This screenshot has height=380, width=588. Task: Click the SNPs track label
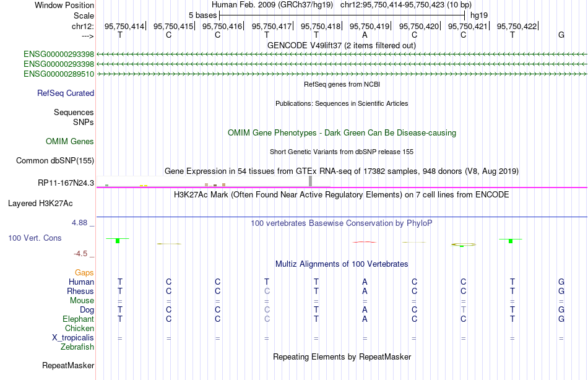[84, 123]
